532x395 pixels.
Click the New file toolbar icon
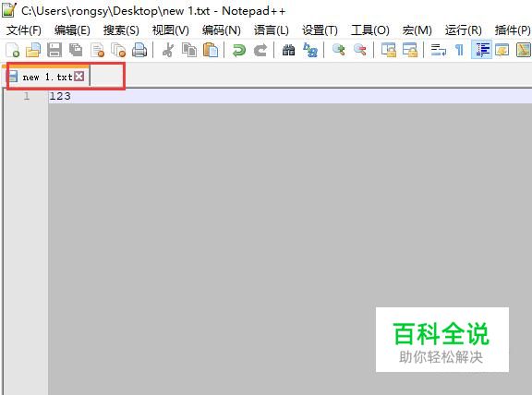coord(13,50)
